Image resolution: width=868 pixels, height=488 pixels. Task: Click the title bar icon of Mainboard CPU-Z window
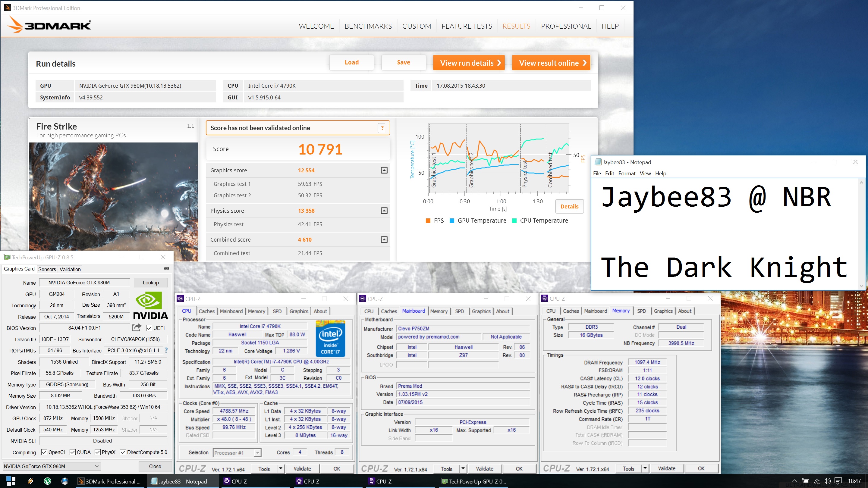click(363, 299)
